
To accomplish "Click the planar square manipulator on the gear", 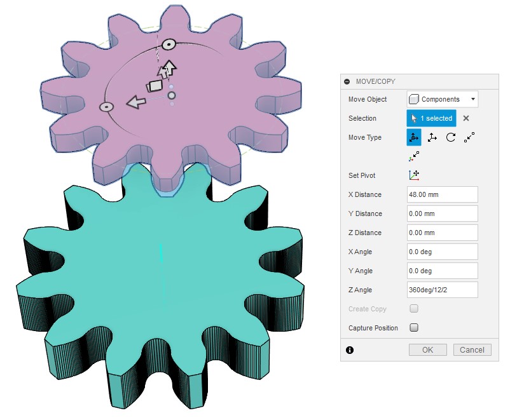I will point(154,86).
